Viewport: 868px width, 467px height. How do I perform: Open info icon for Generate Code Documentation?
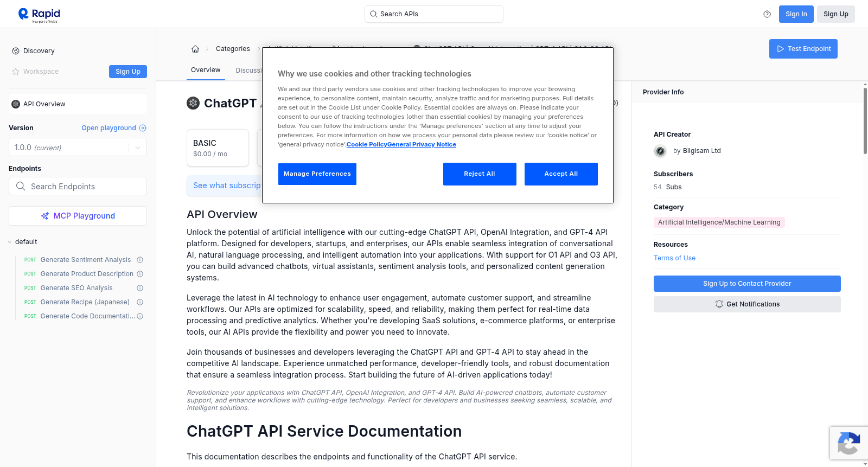tap(140, 316)
